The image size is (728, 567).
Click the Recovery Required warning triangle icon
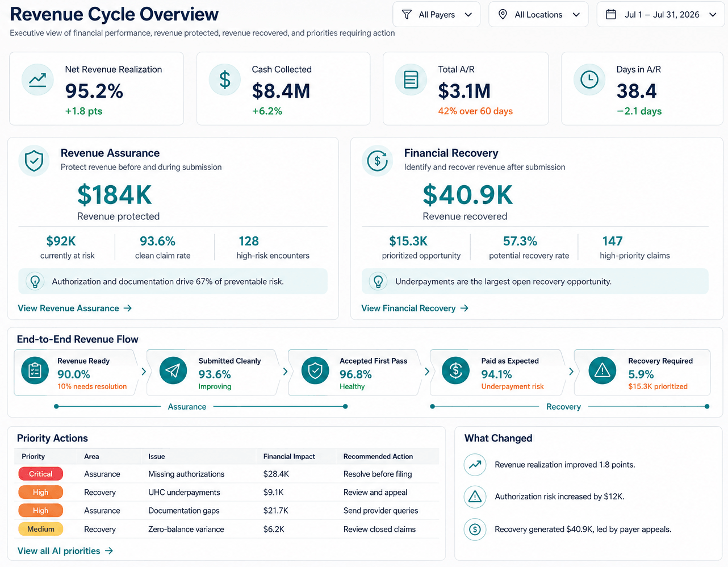point(602,371)
